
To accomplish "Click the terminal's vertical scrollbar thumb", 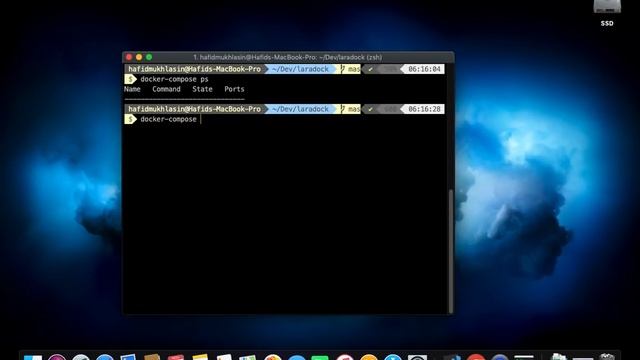I will click(451, 251).
